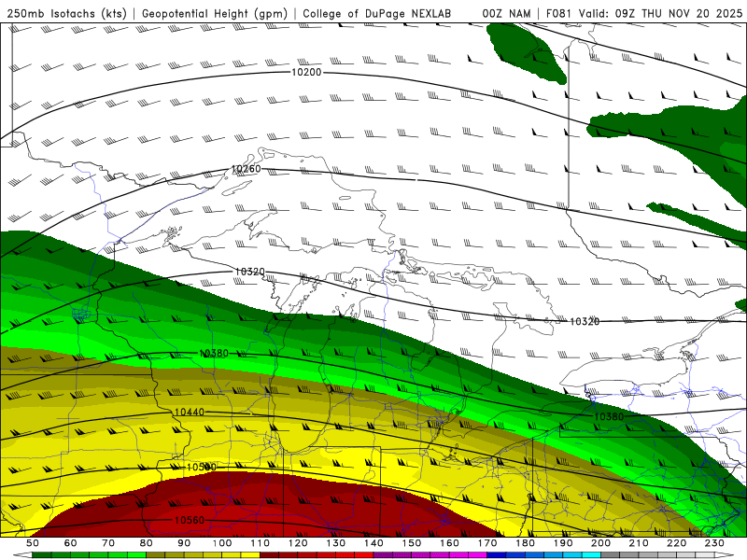Viewport: 747px width, 560px height.
Task: Click the 230 value on the color scale
Action: (714, 543)
